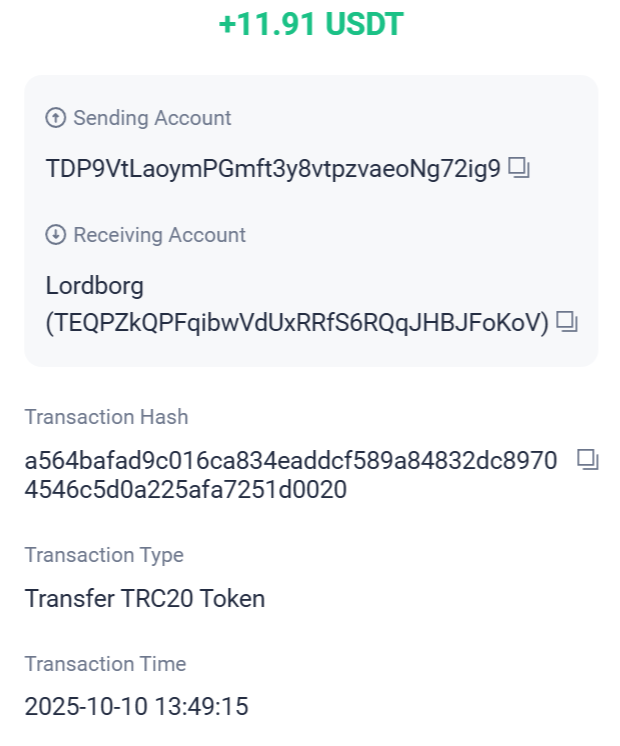Click the word TRC20 in transaction type
Viewport: 620px width, 746px height.
click(x=158, y=599)
